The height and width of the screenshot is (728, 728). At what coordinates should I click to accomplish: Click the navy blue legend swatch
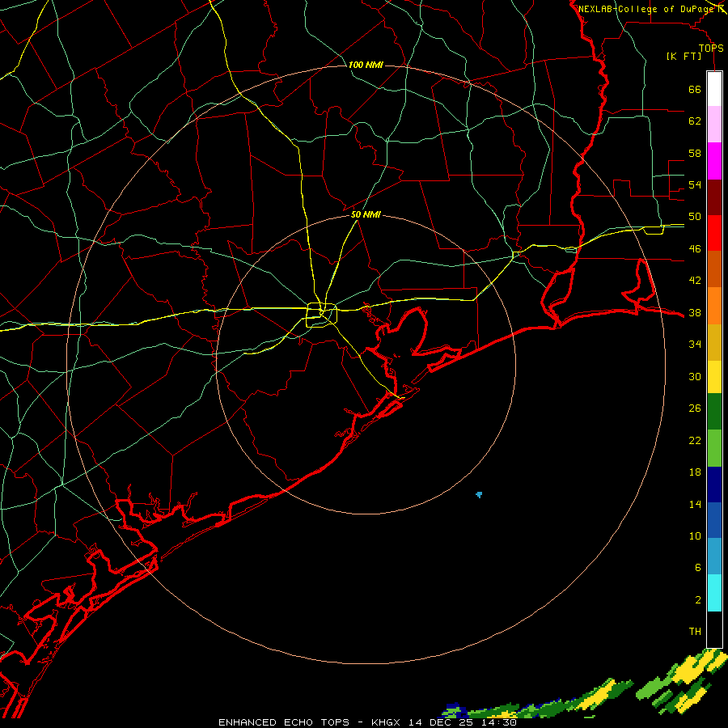pos(714,485)
